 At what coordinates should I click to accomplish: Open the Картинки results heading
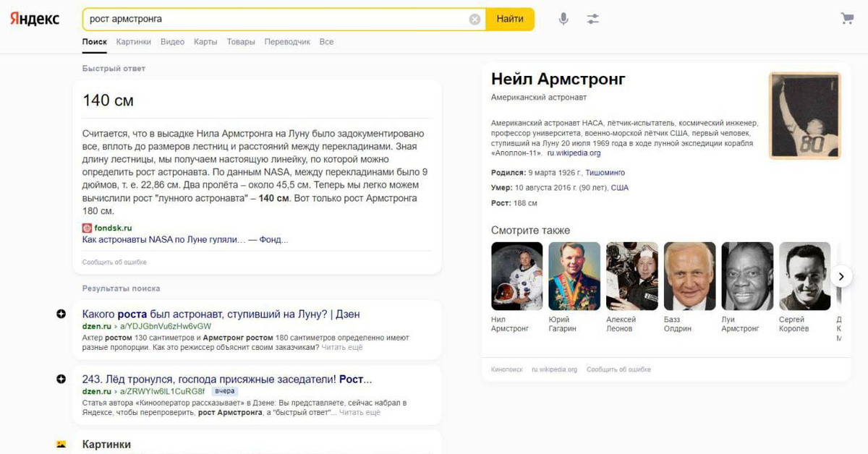106,444
